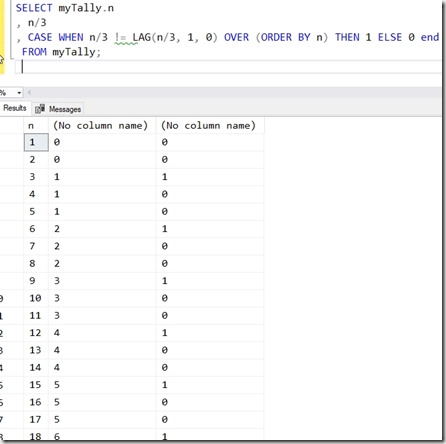This screenshot has height=444, width=446.
Task: Select cell with n value 9
Action: pyautogui.click(x=36, y=281)
